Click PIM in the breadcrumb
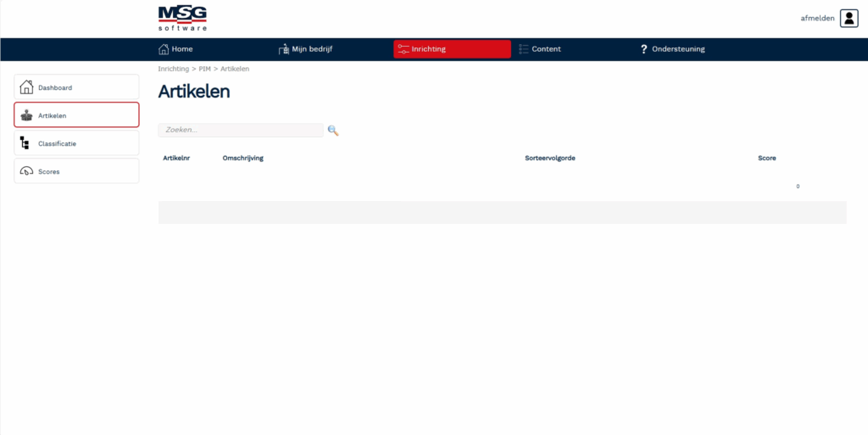Screen dimensions: 868x435 204,69
